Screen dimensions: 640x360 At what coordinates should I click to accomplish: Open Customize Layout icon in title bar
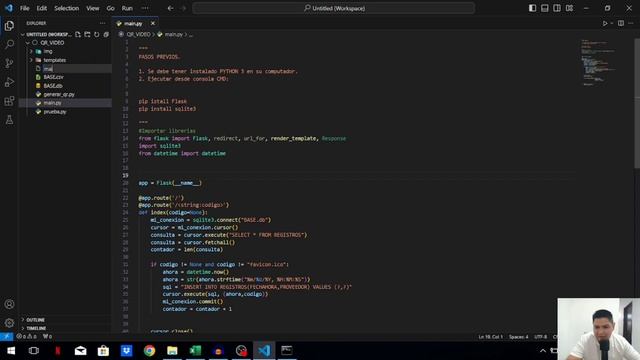pos(569,8)
